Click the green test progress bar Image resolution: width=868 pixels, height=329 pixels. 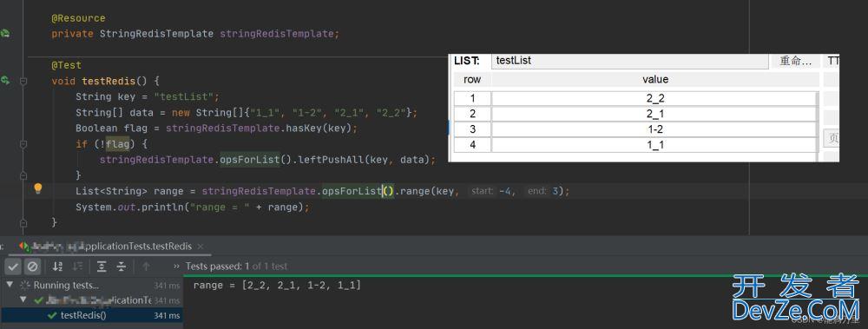[525, 276]
